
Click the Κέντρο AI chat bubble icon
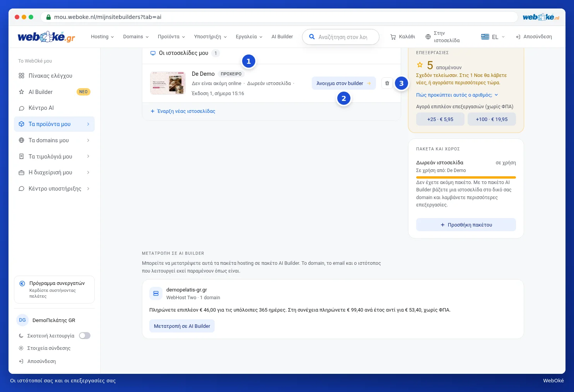pyautogui.click(x=22, y=108)
